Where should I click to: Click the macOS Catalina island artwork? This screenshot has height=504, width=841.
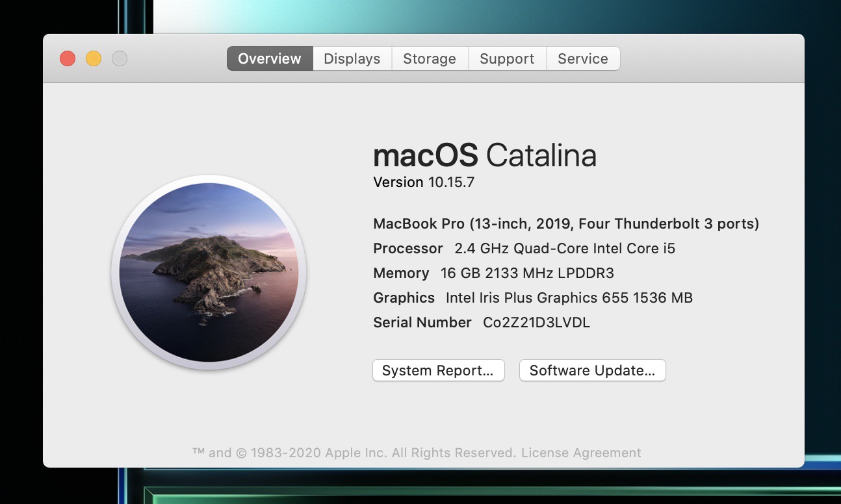click(x=209, y=273)
